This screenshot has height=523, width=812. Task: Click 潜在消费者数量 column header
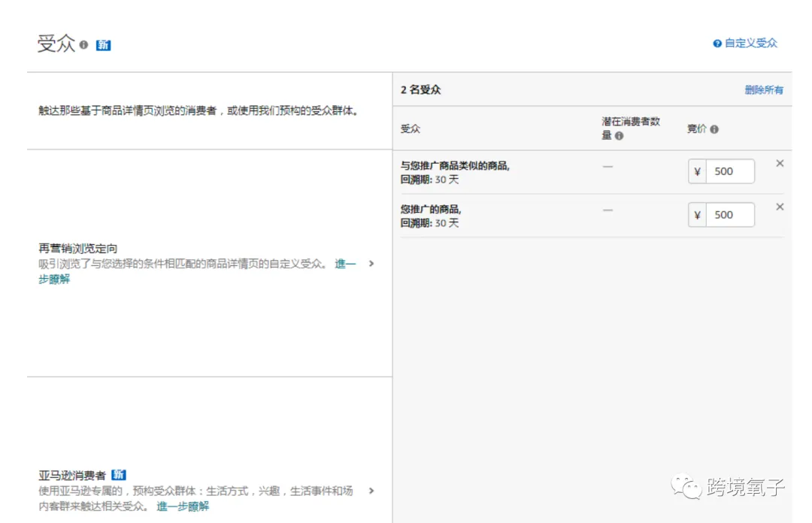(x=631, y=128)
